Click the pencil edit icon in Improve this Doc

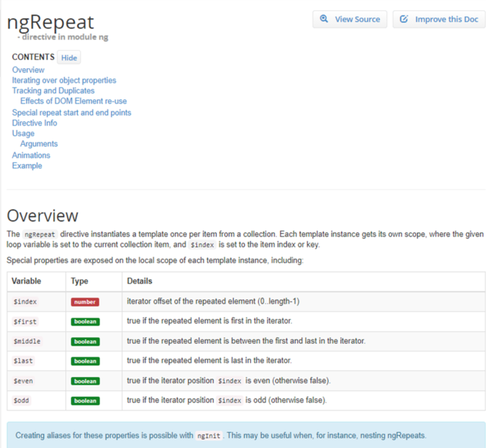point(404,19)
